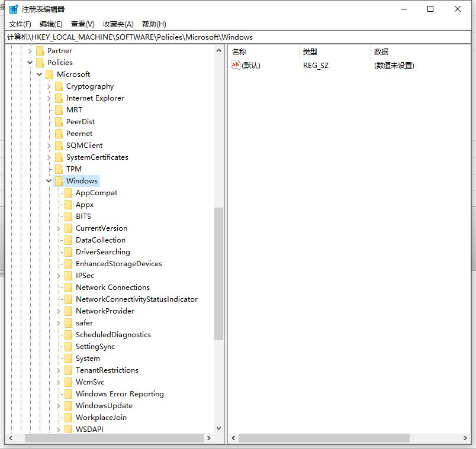The width and height of the screenshot is (476, 449).
Task: Open the 查看(V) menu
Action: point(82,24)
